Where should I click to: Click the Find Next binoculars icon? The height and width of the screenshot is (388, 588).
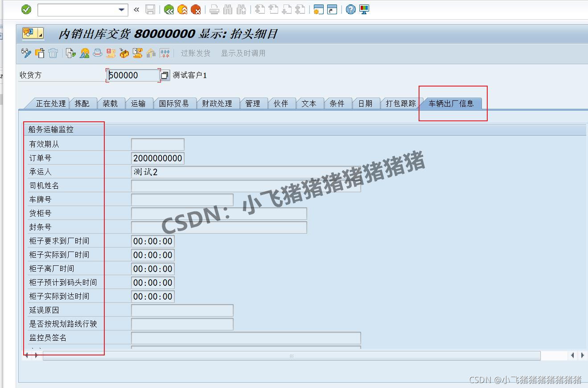click(x=241, y=9)
